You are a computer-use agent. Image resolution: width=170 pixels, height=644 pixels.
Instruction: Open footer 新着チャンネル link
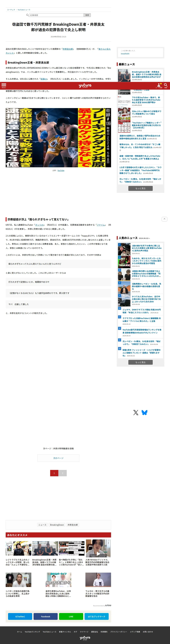pyautogui.click(x=65, y=632)
